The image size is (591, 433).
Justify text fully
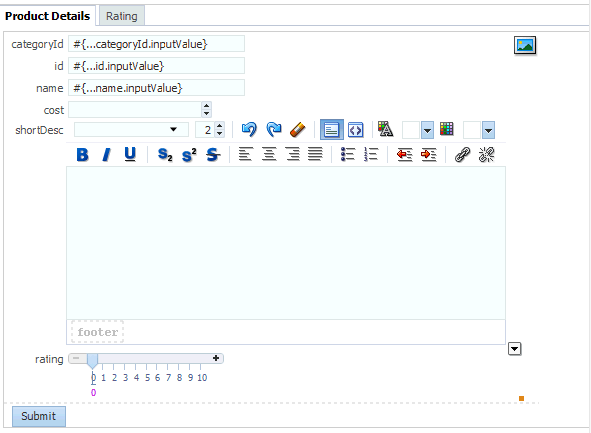coord(315,154)
